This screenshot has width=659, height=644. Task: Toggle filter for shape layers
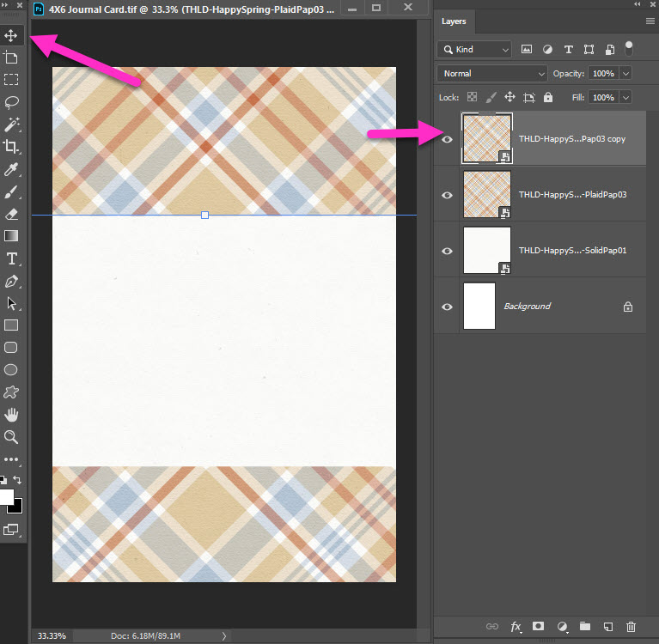tap(589, 50)
